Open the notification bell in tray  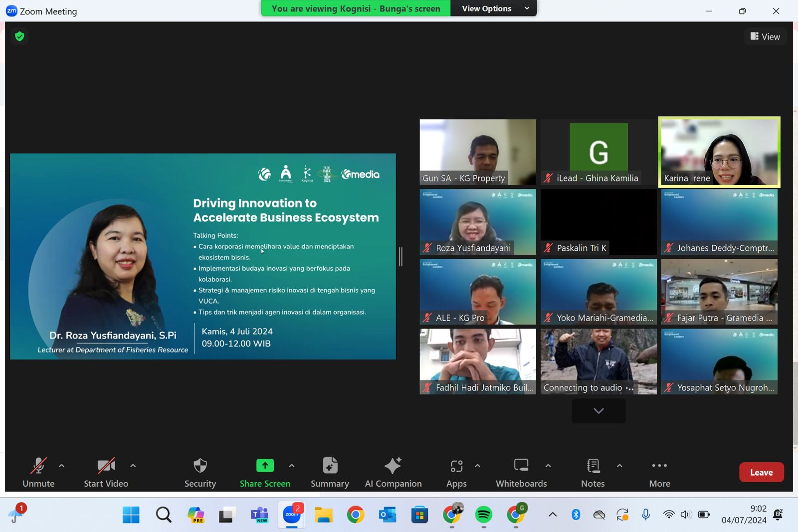pos(778,515)
